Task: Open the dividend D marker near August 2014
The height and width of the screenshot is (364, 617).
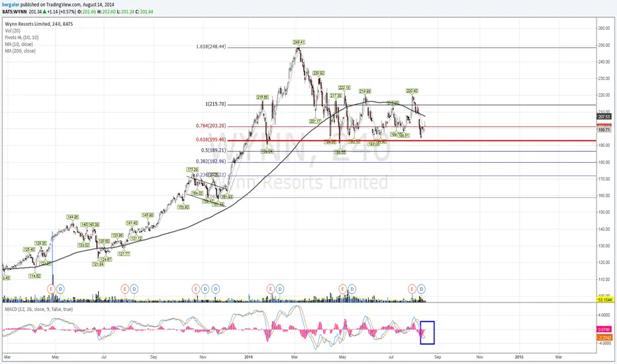Action: pyautogui.click(x=422, y=289)
